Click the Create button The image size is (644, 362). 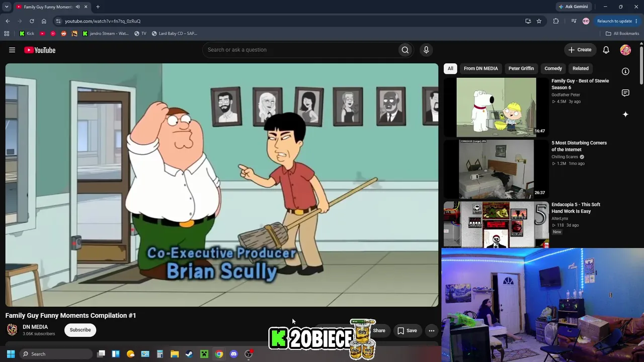pos(580,50)
